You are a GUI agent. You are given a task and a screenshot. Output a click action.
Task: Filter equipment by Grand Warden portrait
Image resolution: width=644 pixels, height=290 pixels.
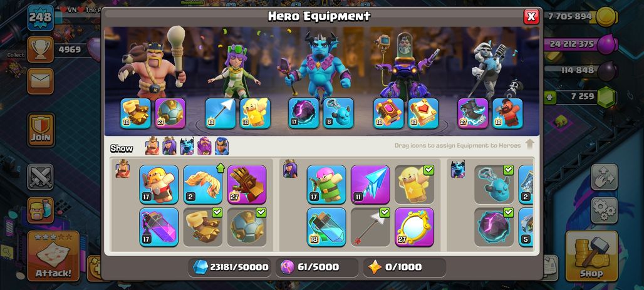pyautogui.click(x=204, y=146)
